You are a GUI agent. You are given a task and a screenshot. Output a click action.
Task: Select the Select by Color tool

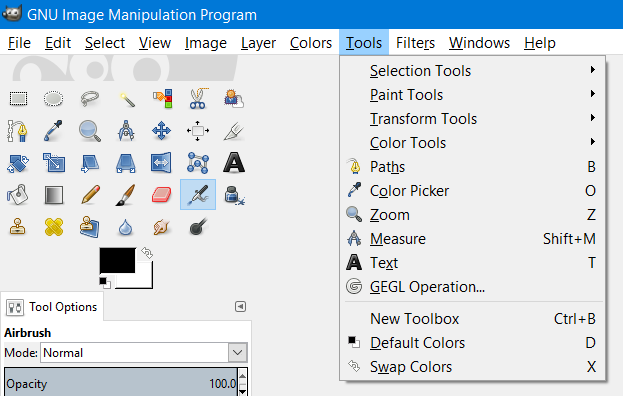click(x=163, y=99)
